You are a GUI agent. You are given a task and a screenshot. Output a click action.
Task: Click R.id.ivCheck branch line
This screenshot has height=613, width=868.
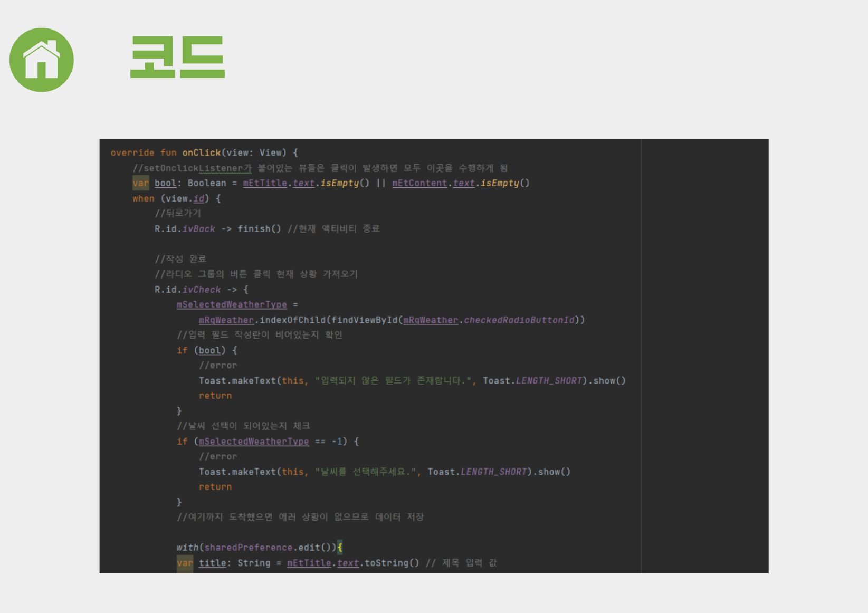[x=201, y=290]
